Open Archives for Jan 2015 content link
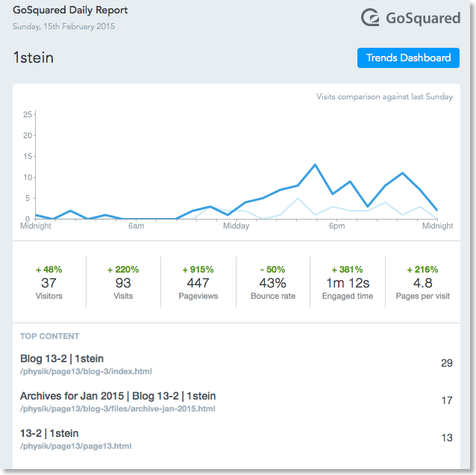This screenshot has width=476, height=475. point(118,396)
